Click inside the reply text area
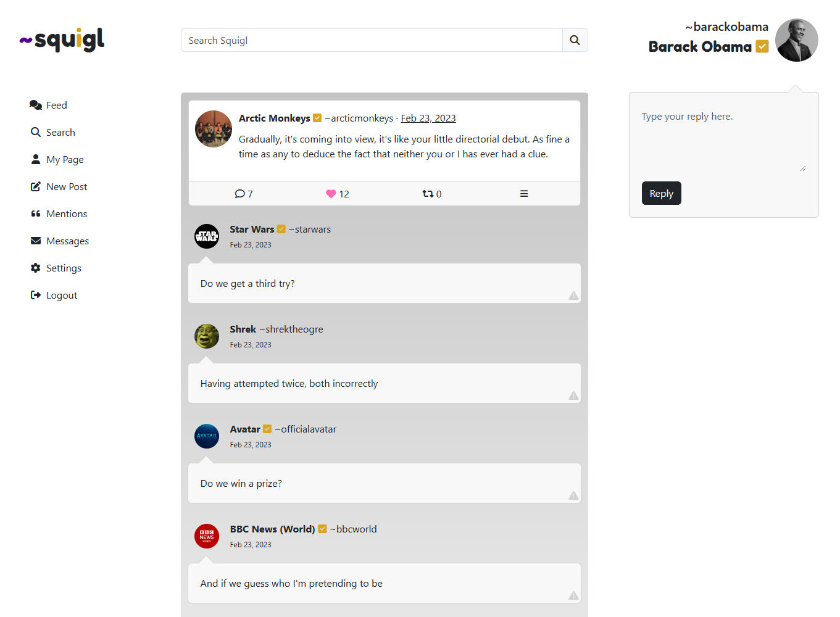 click(x=723, y=136)
